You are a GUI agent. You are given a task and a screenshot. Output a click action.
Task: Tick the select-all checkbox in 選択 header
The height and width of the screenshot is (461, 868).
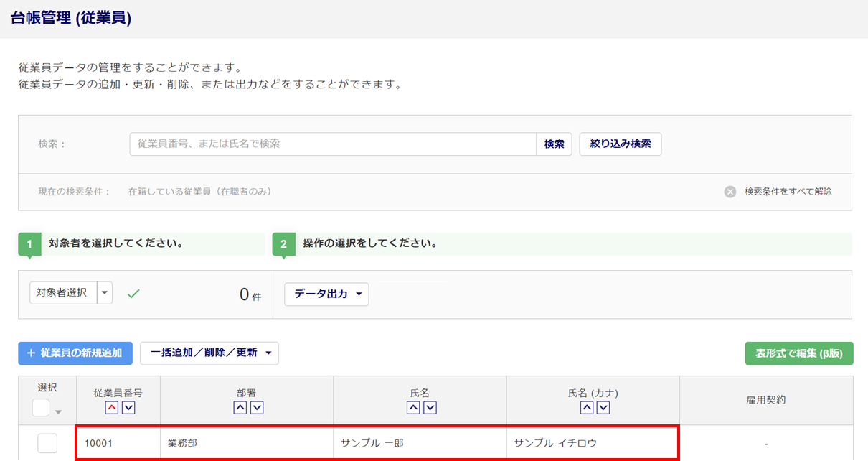click(41, 408)
